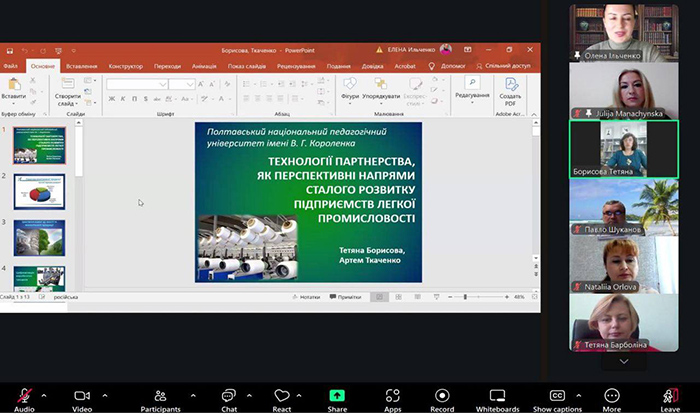
Task: Click the React heart icon
Action: pyautogui.click(x=282, y=396)
